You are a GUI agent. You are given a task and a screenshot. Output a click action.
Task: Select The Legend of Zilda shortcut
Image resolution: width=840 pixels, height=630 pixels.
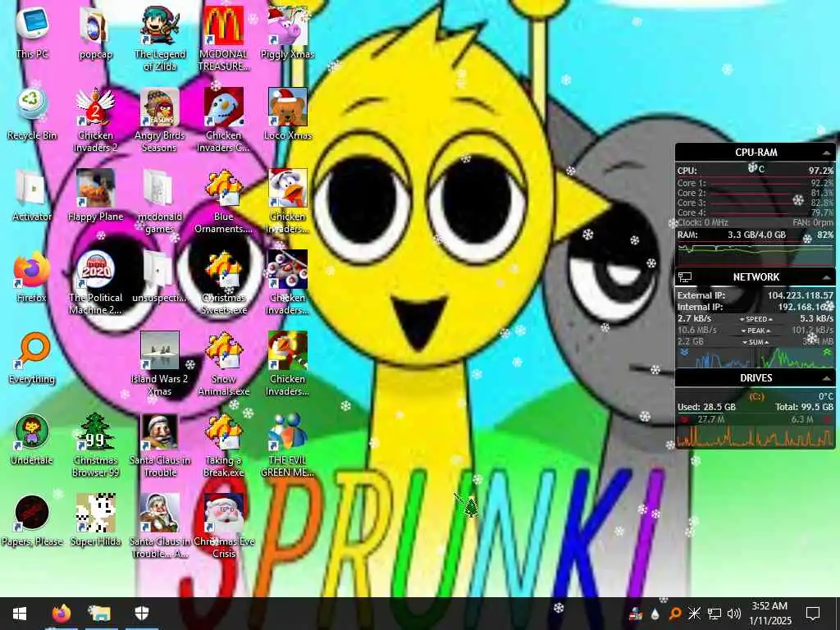160,39
